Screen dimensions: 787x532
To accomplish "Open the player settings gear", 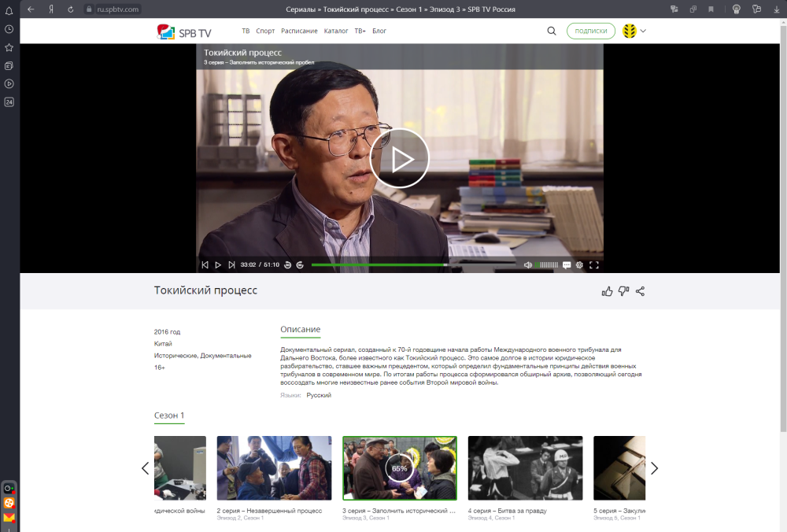I will pyautogui.click(x=580, y=265).
